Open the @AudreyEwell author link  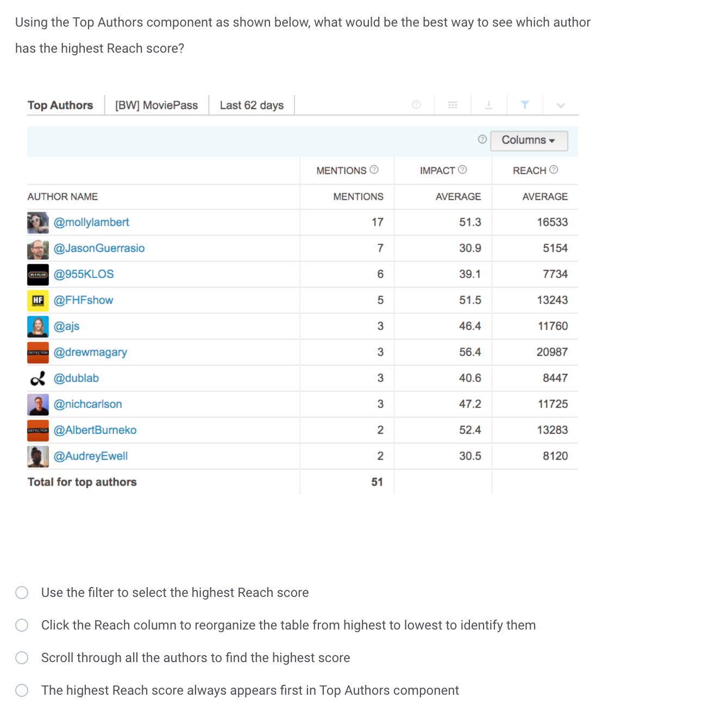[x=91, y=456]
